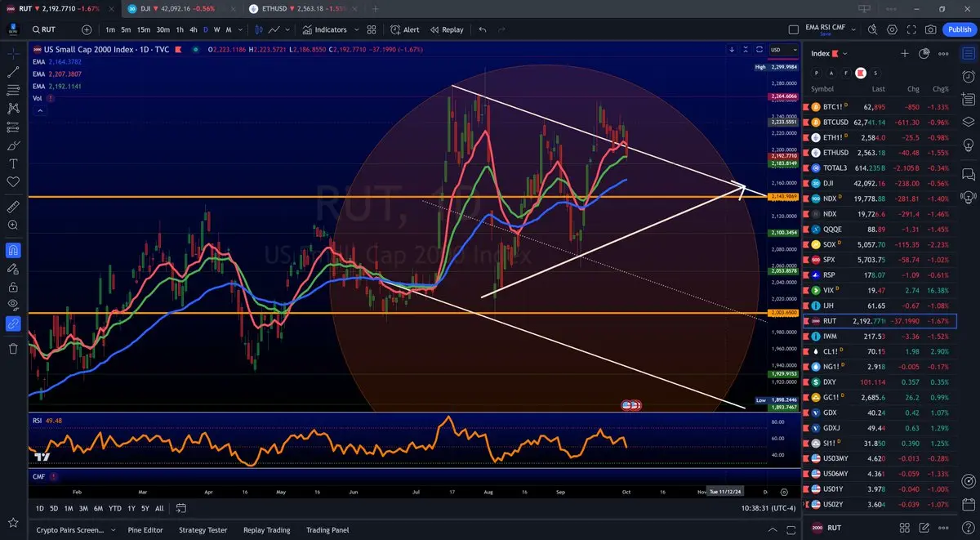
Task: Create an Alert
Action: 405,29
